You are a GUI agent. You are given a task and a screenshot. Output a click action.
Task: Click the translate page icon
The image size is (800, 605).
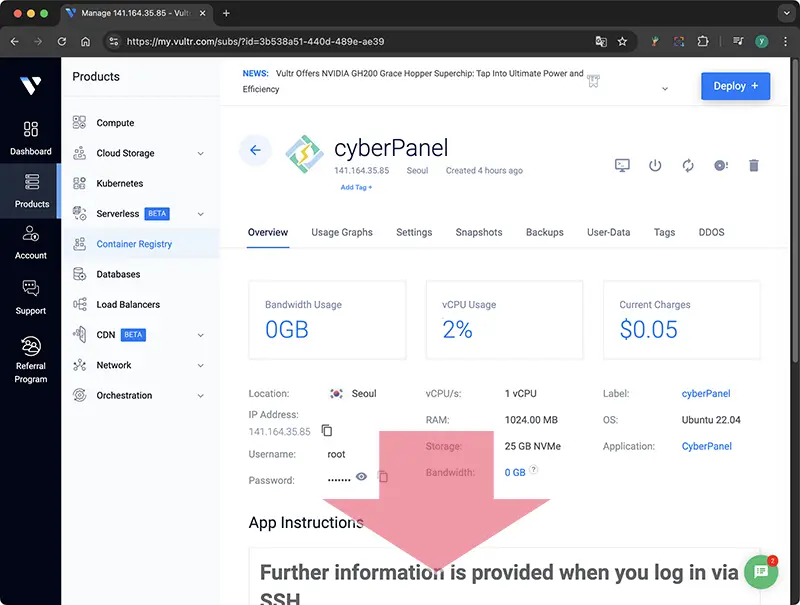click(601, 41)
